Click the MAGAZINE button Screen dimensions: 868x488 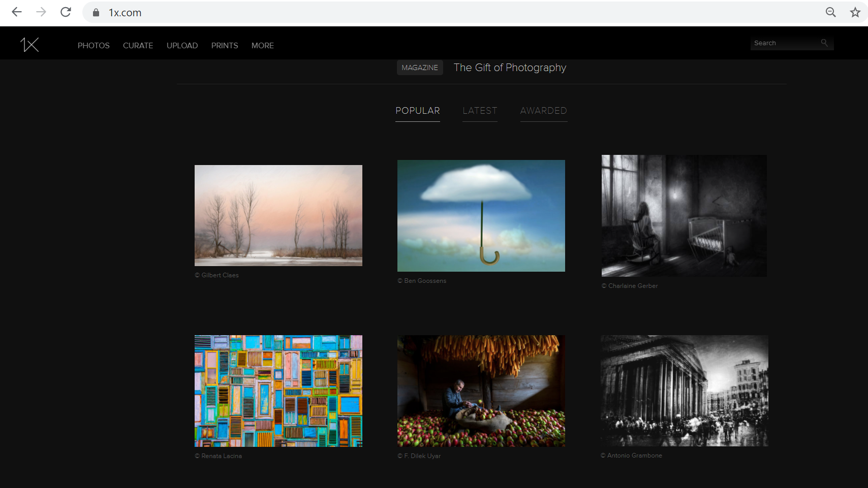pyautogui.click(x=420, y=68)
